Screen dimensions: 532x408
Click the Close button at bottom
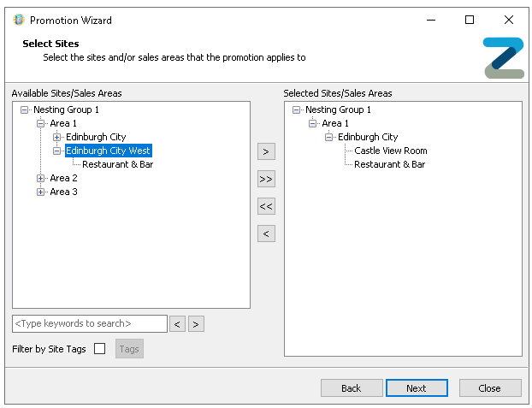coord(490,388)
